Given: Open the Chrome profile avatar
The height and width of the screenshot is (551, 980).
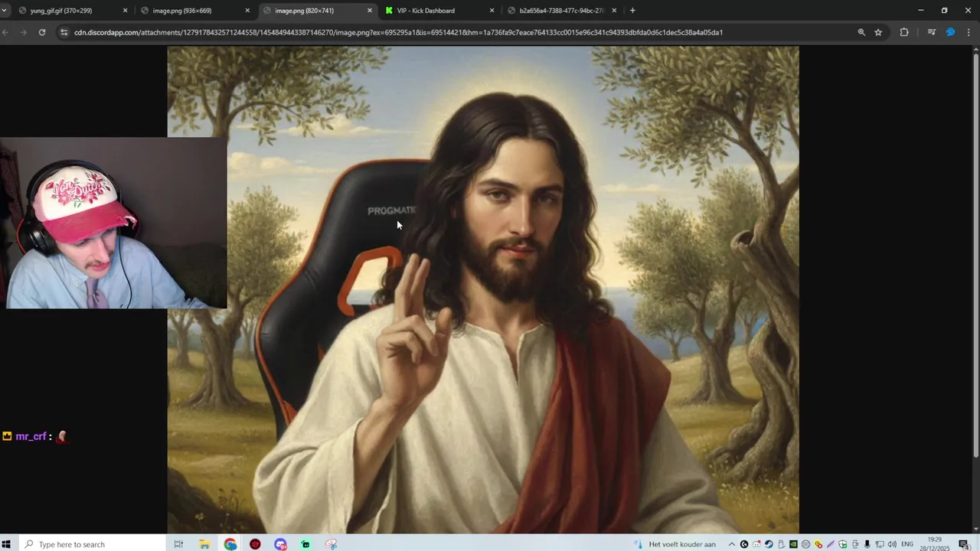Looking at the screenshot, I should (950, 32).
